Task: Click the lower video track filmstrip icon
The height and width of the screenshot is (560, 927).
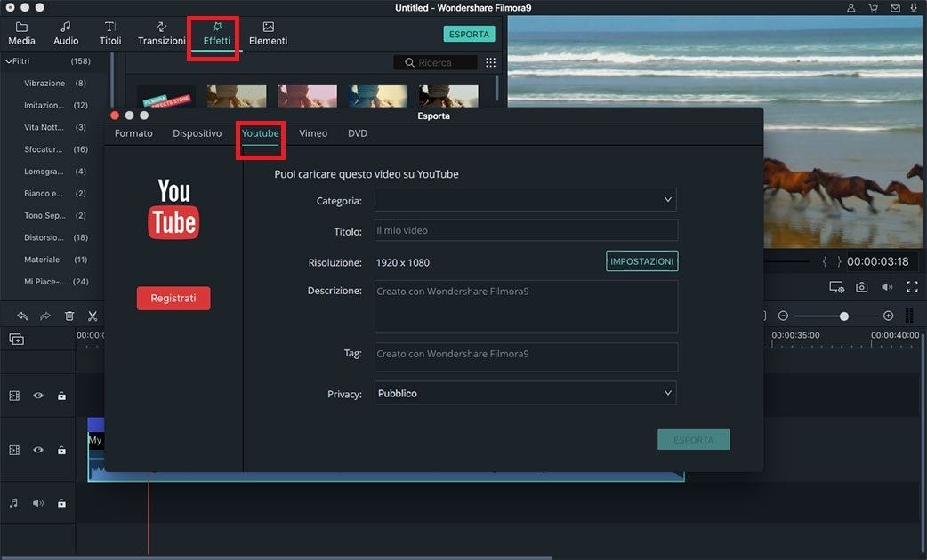Action: (14, 450)
